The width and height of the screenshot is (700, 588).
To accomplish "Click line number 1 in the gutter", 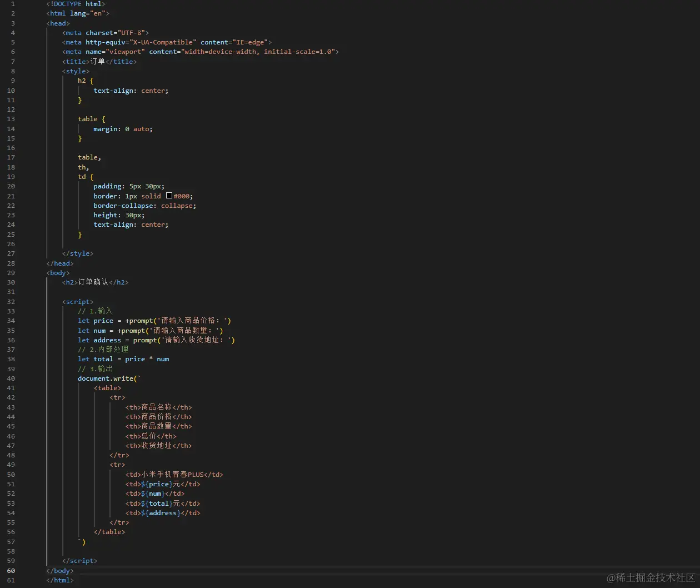I will [13, 4].
